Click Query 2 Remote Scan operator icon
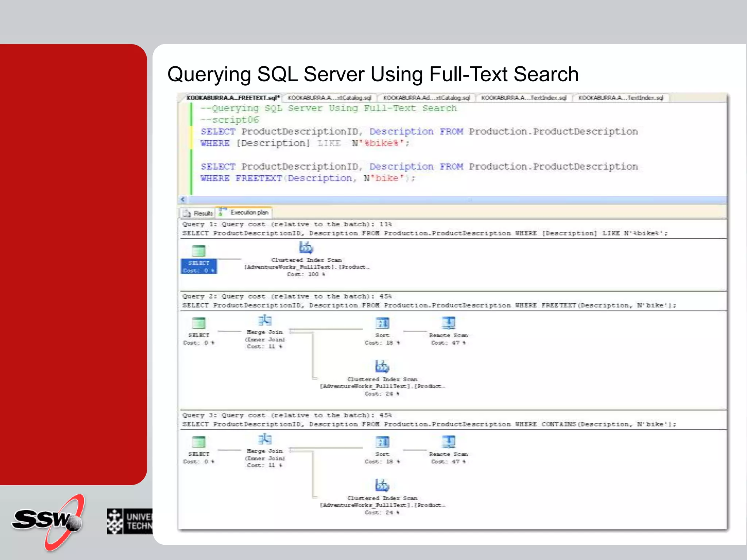This screenshot has height=560, width=747. coord(448,323)
